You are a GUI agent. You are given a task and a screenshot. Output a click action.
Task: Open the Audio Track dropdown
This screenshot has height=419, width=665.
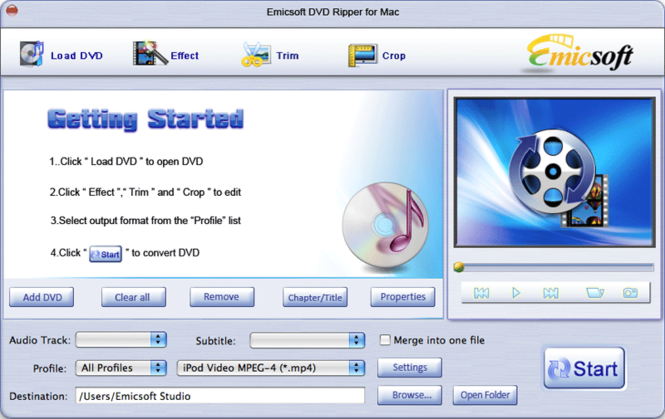pos(121,339)
